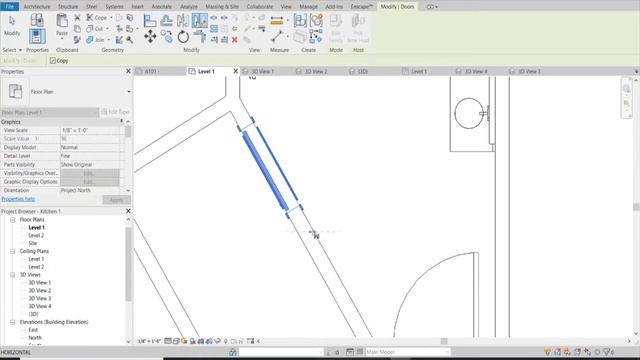Select the Measure Between Two References tool
640x360 pixels.
277,36
